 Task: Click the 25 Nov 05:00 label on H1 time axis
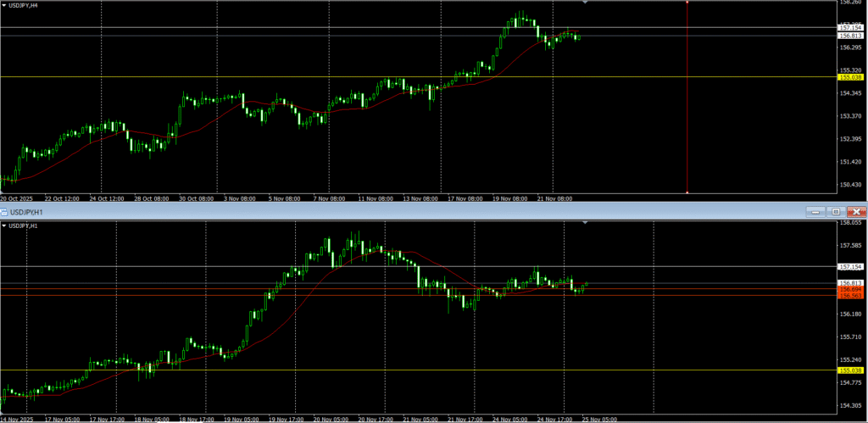(x=599, y=418)
